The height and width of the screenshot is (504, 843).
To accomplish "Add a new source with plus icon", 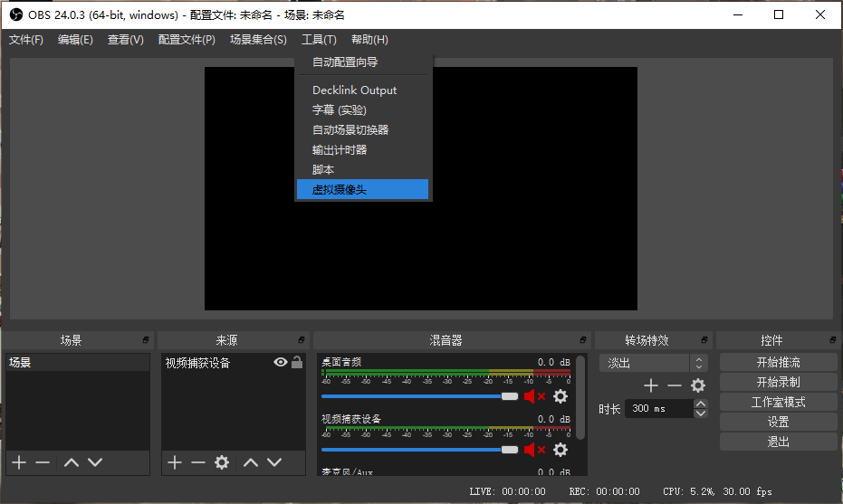I will (174, 462).
